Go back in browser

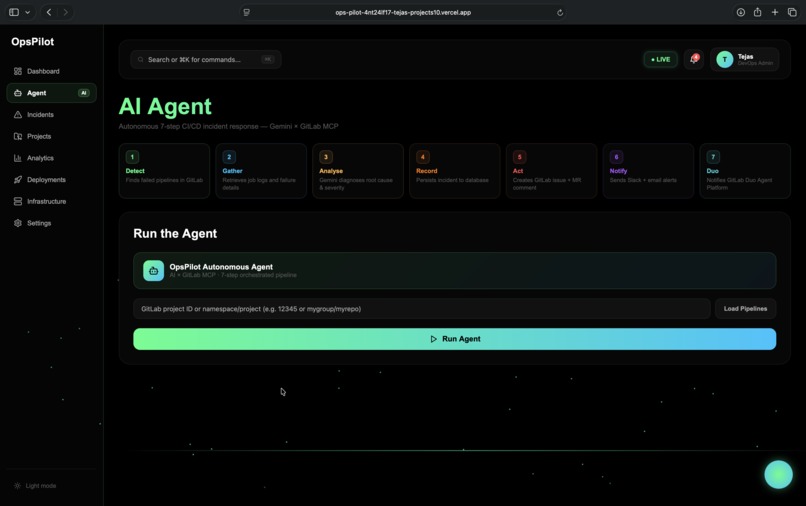click(x=49, y=12)
